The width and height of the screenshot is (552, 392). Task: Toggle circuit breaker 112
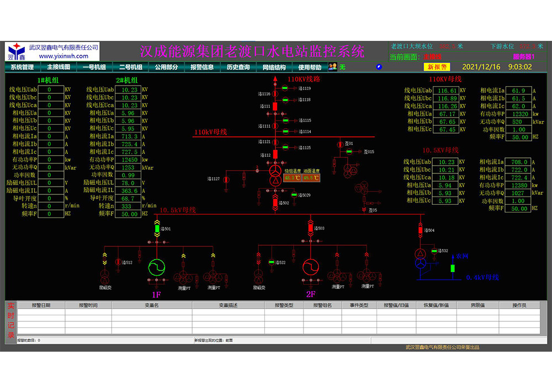point(275,154)
